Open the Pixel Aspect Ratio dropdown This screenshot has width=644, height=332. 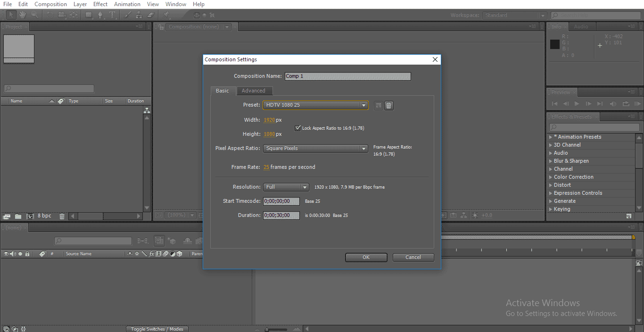click(x=315, y=148)
